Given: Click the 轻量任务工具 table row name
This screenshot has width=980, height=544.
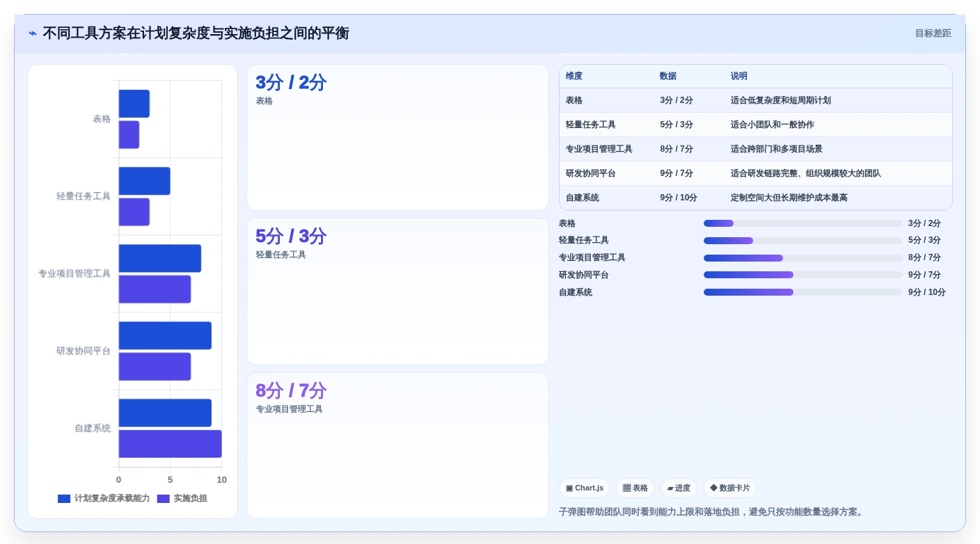Looking at the screenshot, I should point(591,125).
